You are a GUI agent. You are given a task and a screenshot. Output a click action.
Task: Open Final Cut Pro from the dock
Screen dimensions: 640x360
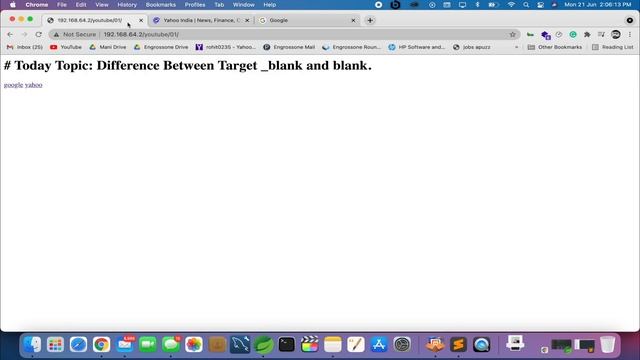pos(309,344)
